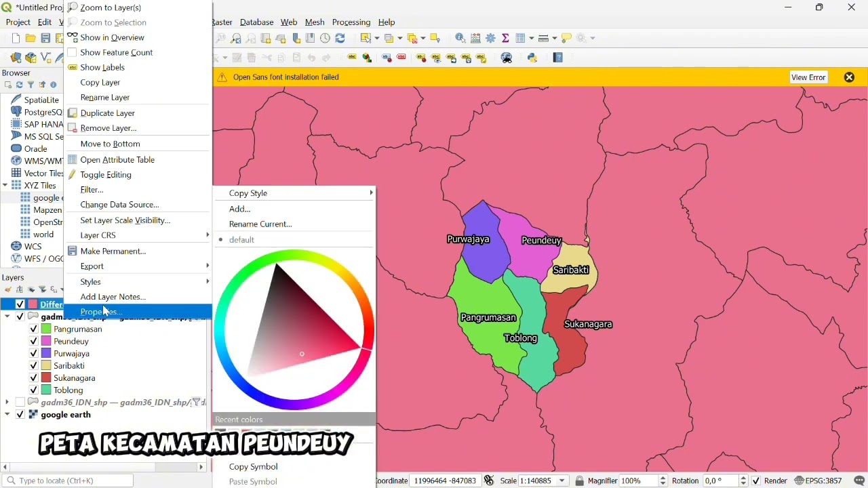Viewport: 868px width, 488px height.
Task: Open layer labeling options toolbar icon
Action: coord(352,58)
